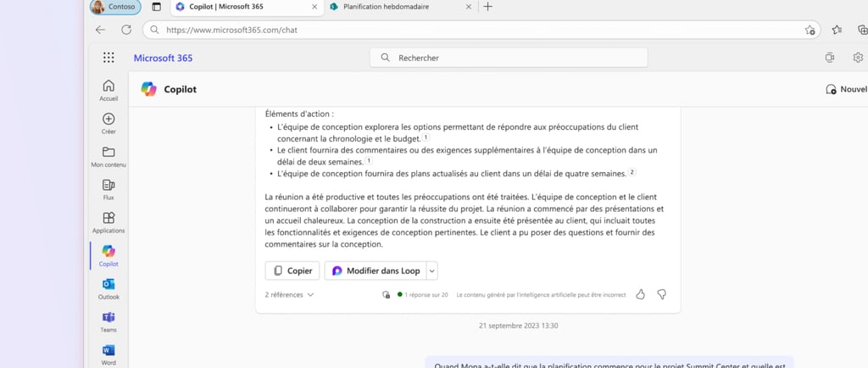The height and width of the screenshot is (368, 868).
Task: Toggle the browser vertical tabs icon
Action: [157, 7]
